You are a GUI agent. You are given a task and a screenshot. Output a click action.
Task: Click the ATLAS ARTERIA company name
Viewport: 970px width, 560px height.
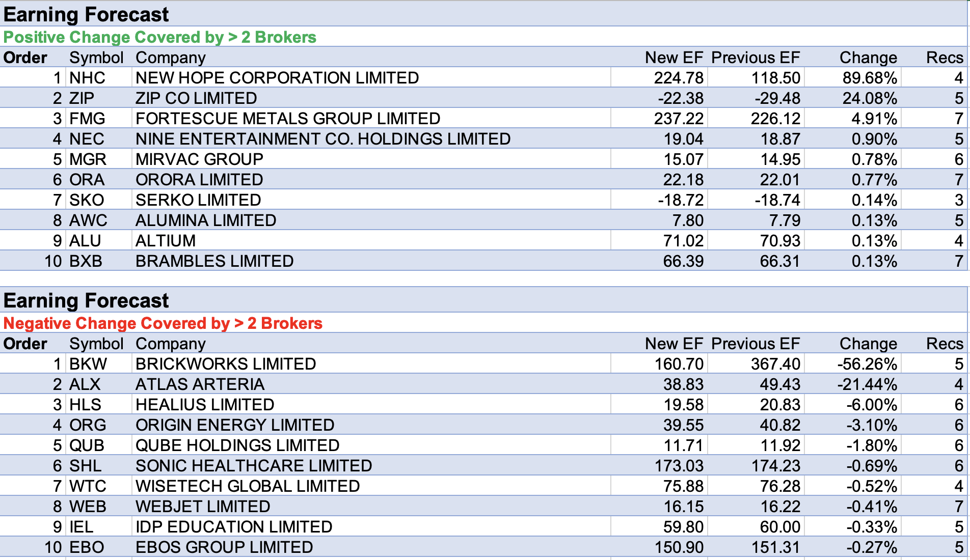click(200, 384)
